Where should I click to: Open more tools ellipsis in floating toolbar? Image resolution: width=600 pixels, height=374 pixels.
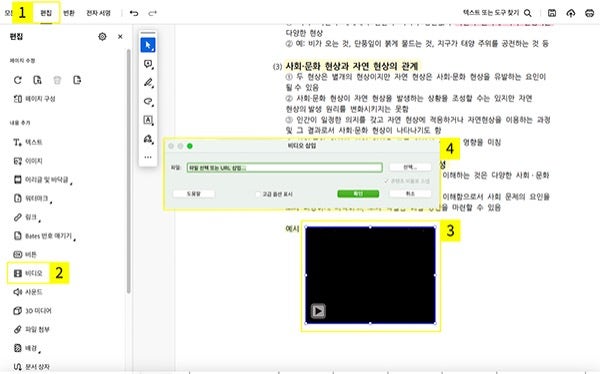148,157
